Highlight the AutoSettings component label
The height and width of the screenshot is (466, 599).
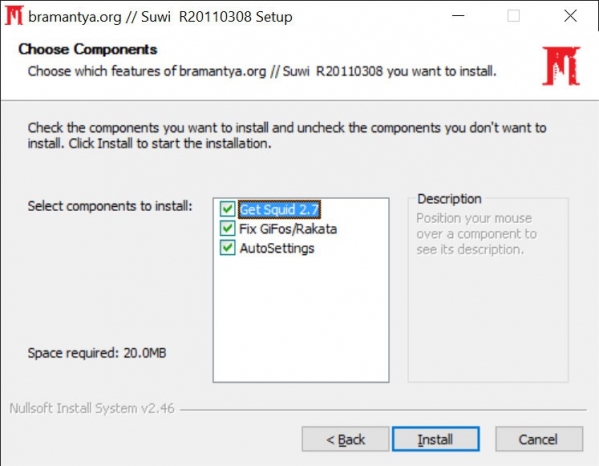coord(277,248)
